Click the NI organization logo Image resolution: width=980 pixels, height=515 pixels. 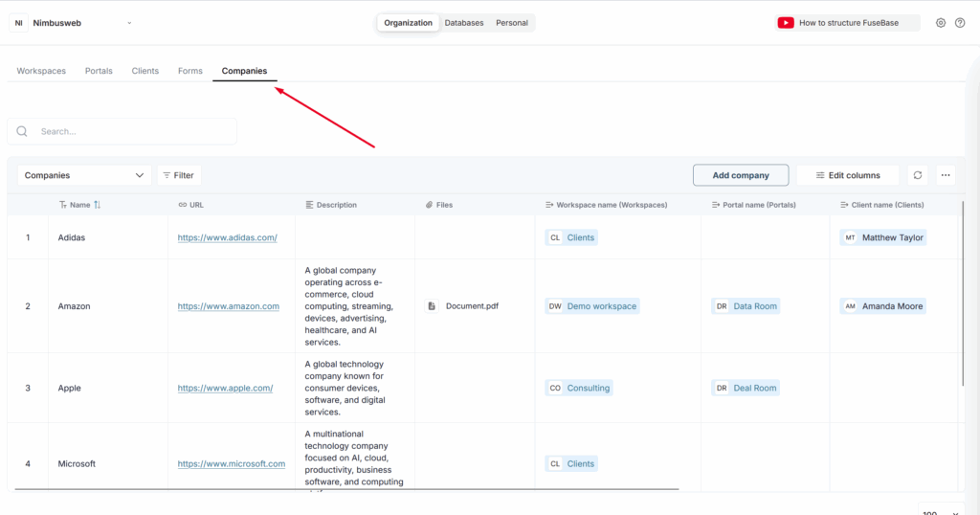(x=19, y=23)
